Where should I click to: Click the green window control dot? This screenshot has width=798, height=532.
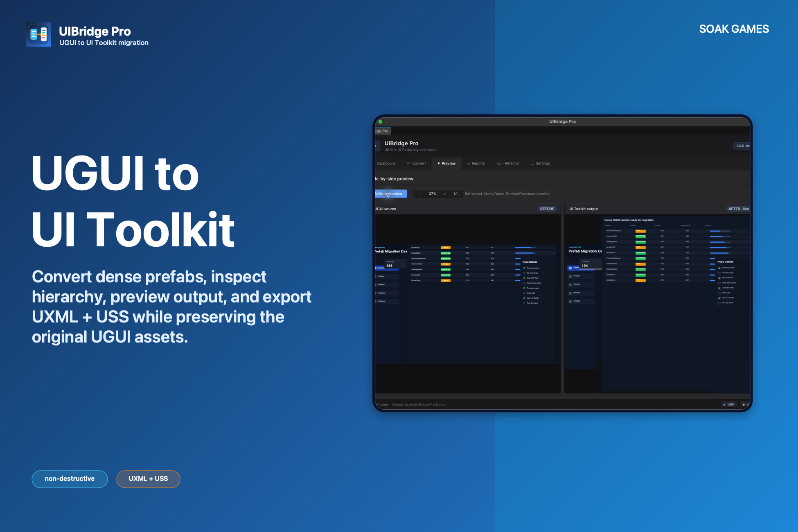(380, 122)
